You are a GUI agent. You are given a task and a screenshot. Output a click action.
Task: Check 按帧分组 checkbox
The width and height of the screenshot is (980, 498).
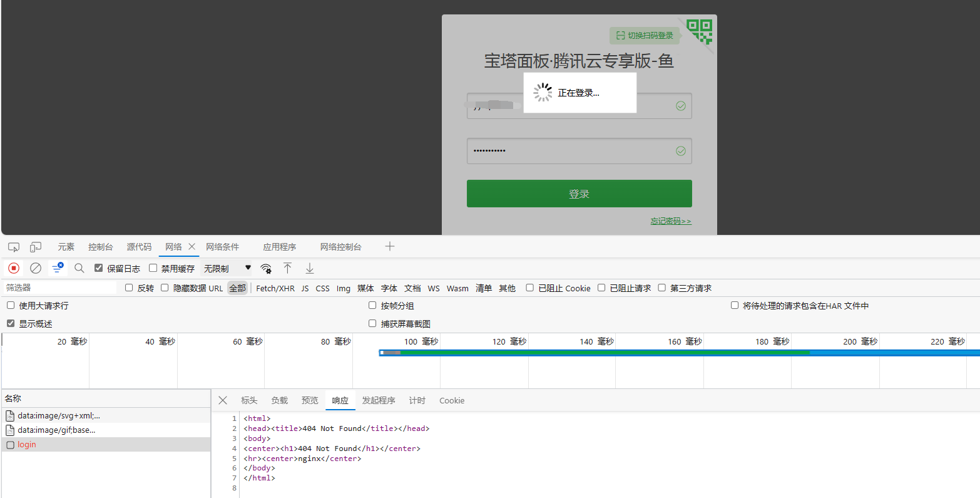(x=372, y=305)
